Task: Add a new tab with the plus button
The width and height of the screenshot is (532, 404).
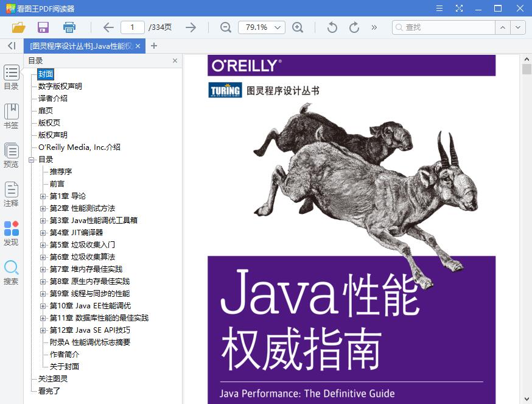Action: [x=154, y=46]
